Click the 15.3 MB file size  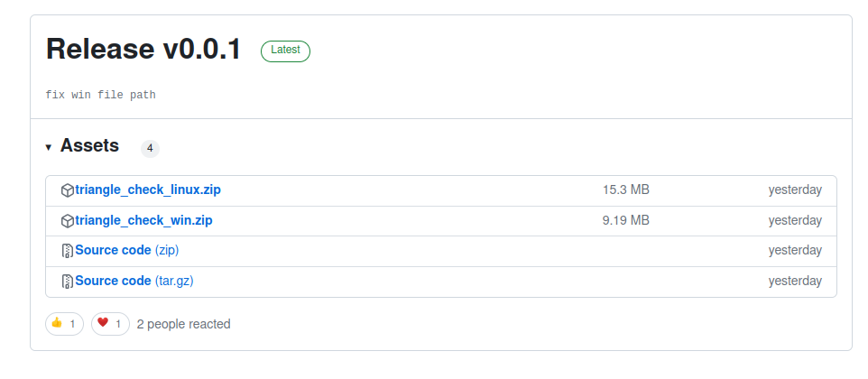pos(625,189)
